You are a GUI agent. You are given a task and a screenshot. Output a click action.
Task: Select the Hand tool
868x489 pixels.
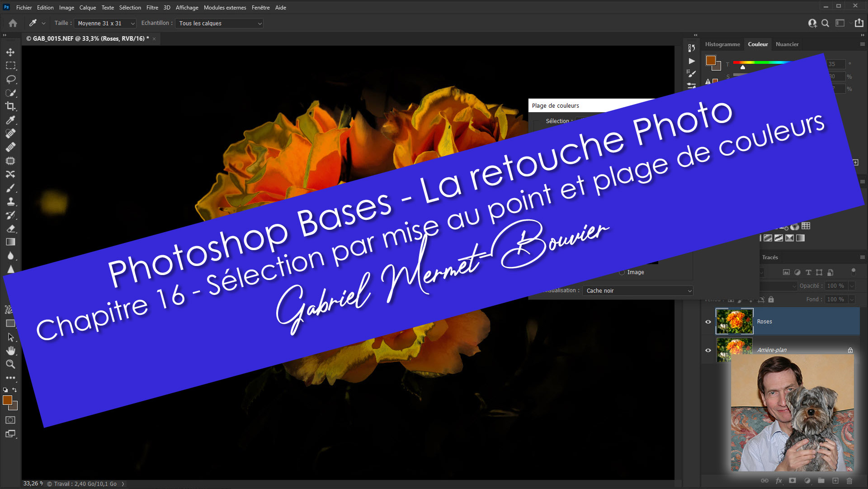(10, 351)
